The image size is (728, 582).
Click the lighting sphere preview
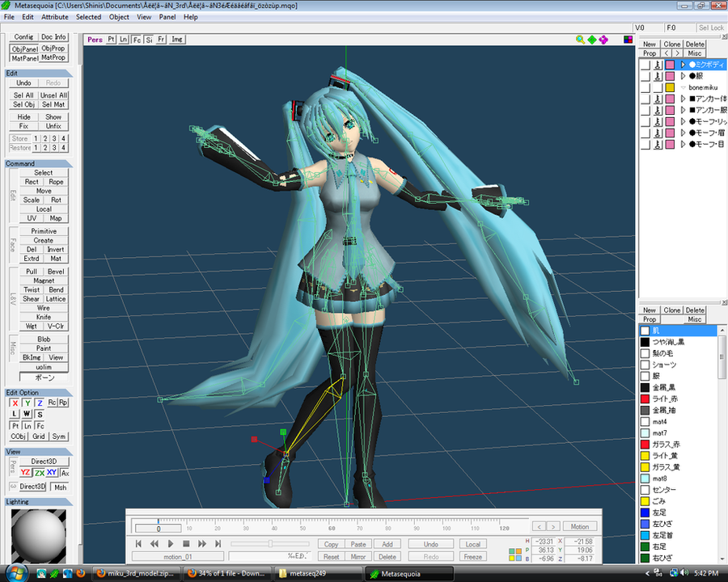39,536
